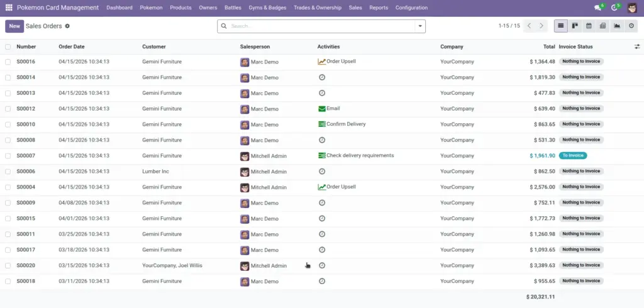Switch to list view

tap(560, 26)
